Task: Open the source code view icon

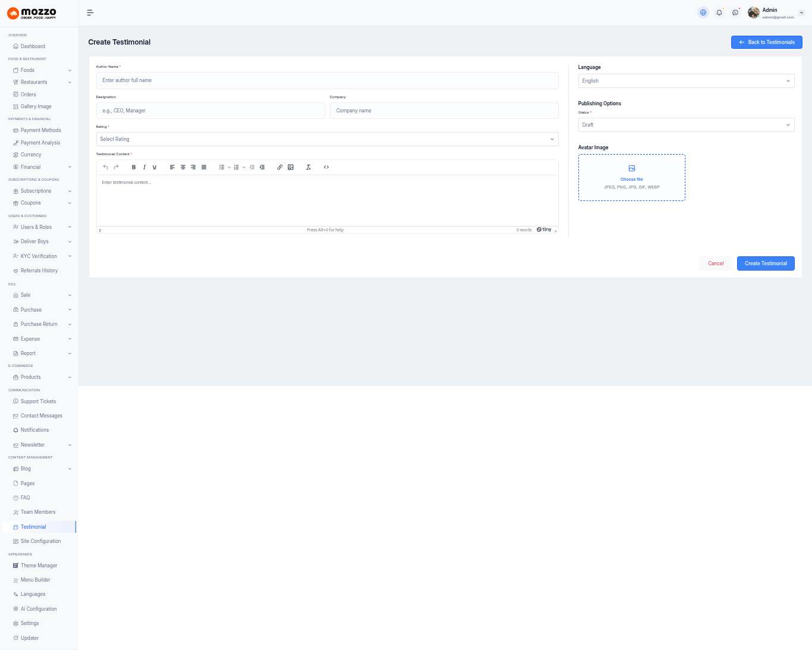Action: pos(326,167)
